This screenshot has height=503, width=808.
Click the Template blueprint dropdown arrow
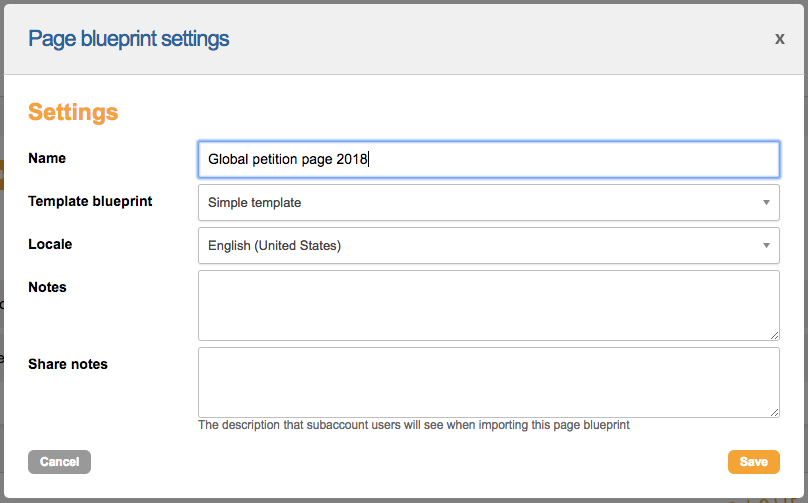pyautogui.click(x=766, y=202)
